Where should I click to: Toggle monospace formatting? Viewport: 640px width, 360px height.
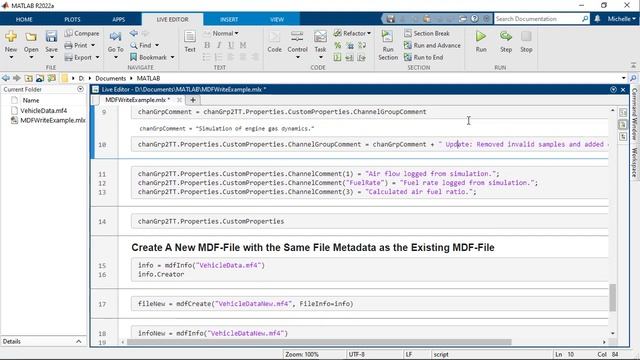tap(243, 45)
